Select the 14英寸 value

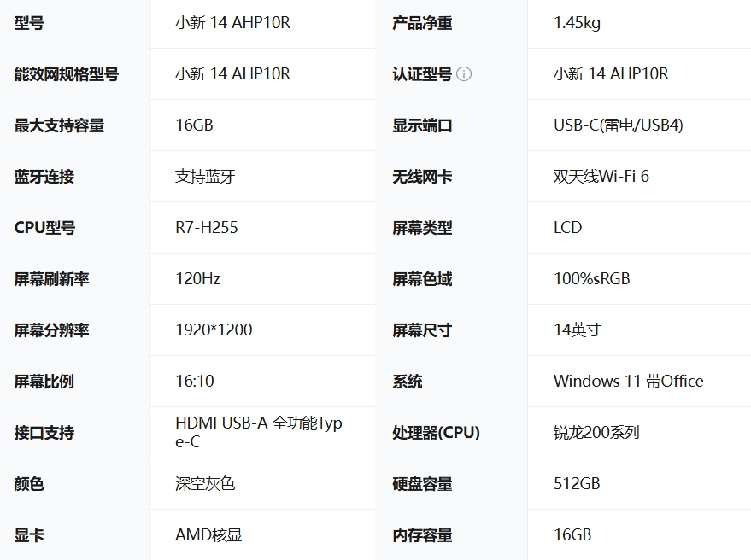tap(578, 330)
